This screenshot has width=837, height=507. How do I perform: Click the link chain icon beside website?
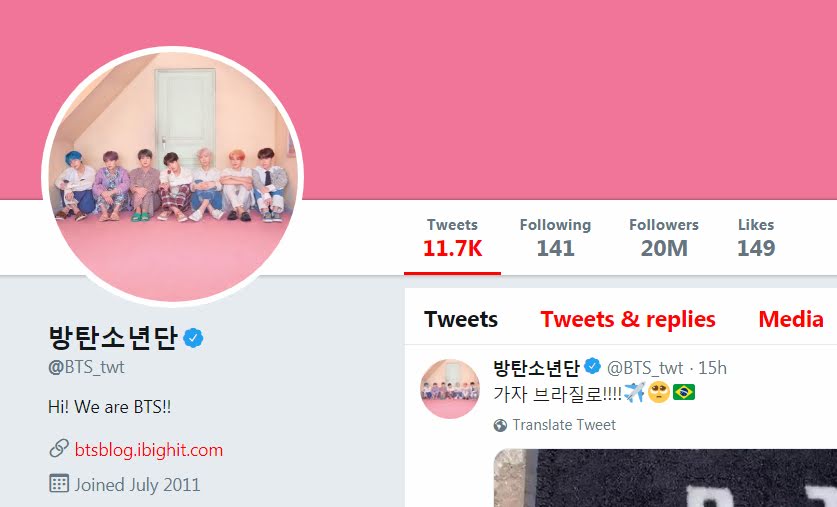tap(59, 449)
